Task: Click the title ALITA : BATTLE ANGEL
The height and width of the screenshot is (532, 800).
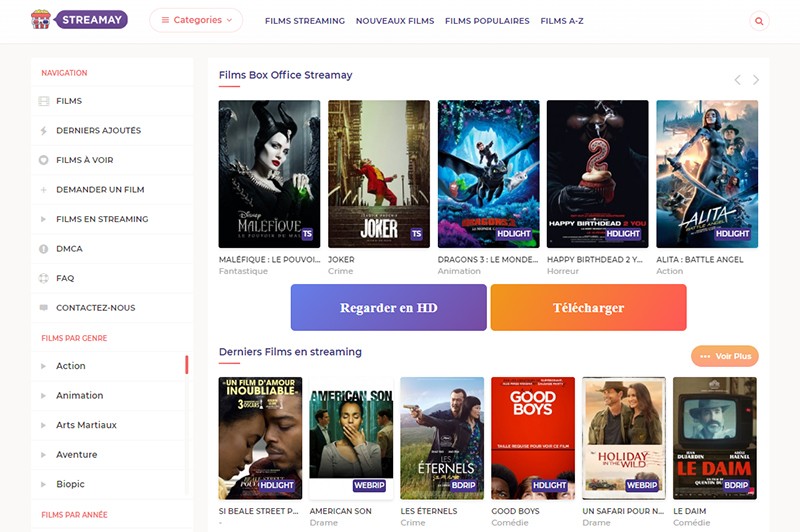Action: click(699, 260)
